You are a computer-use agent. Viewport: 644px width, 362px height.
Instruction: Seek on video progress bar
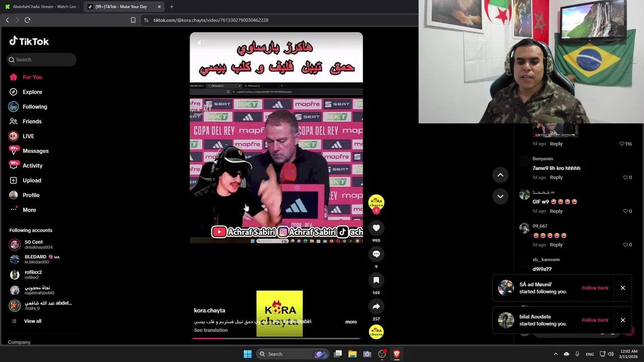pyautogui.click(x=276, y=338)
